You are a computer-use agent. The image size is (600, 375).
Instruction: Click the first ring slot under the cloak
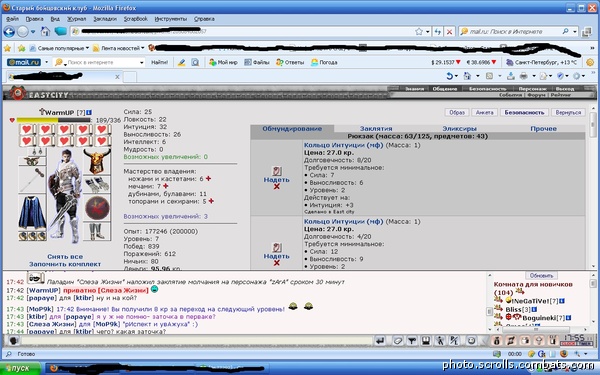pos(23,236)
